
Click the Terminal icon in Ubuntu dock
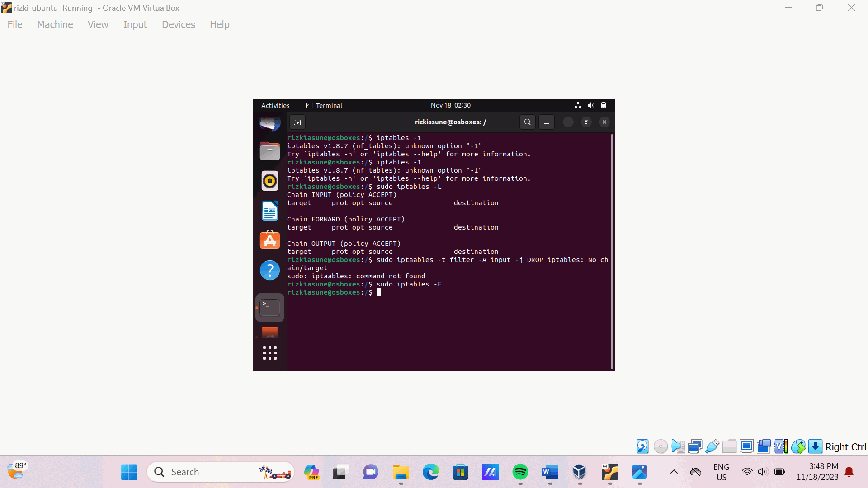click(270, 308)
